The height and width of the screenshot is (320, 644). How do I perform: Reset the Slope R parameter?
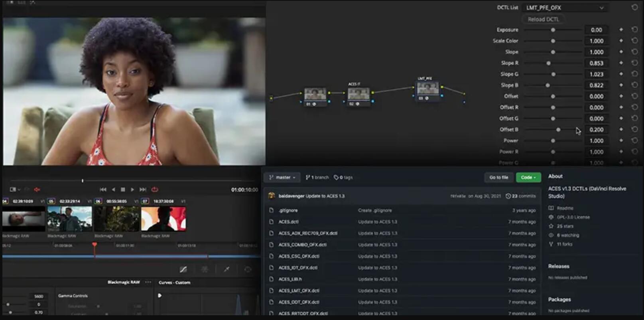point(634,63)
